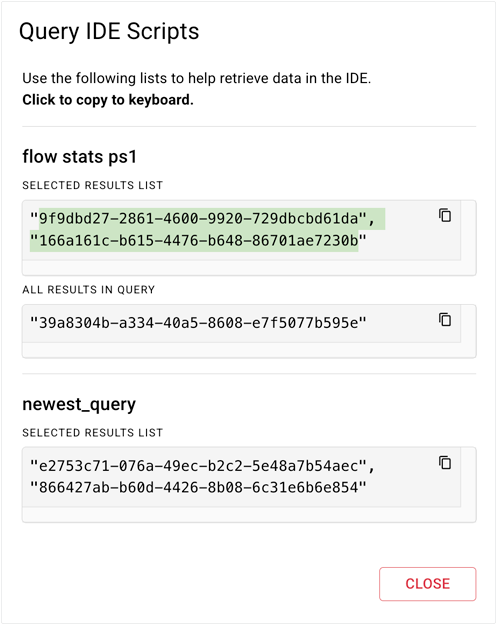Click the ID starting with 39a8304b
500x628 pixels.
[200, 324]
